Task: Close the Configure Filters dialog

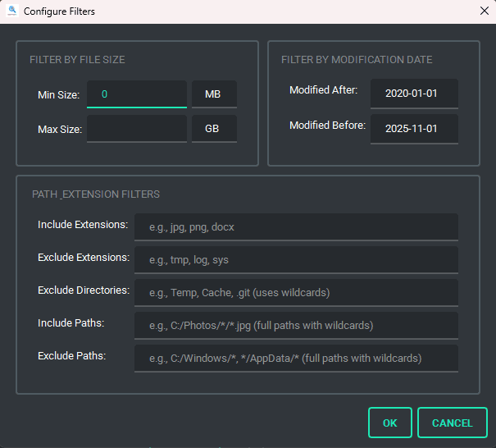Action: tap(484, 11)
